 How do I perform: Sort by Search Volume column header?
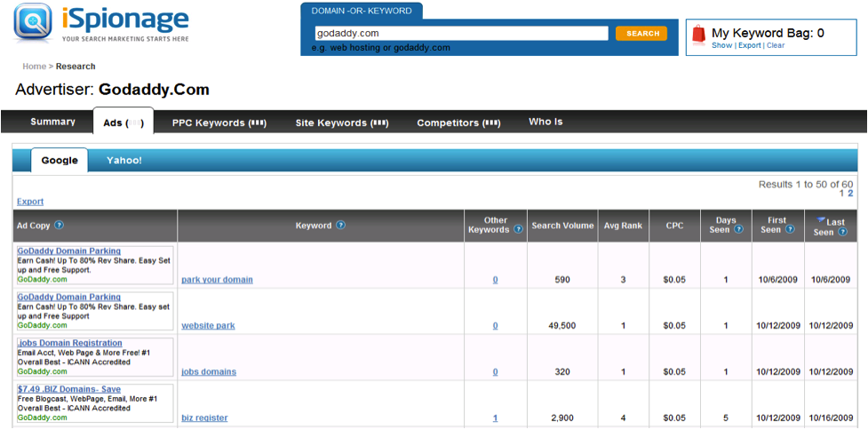(x=562, y=226)
